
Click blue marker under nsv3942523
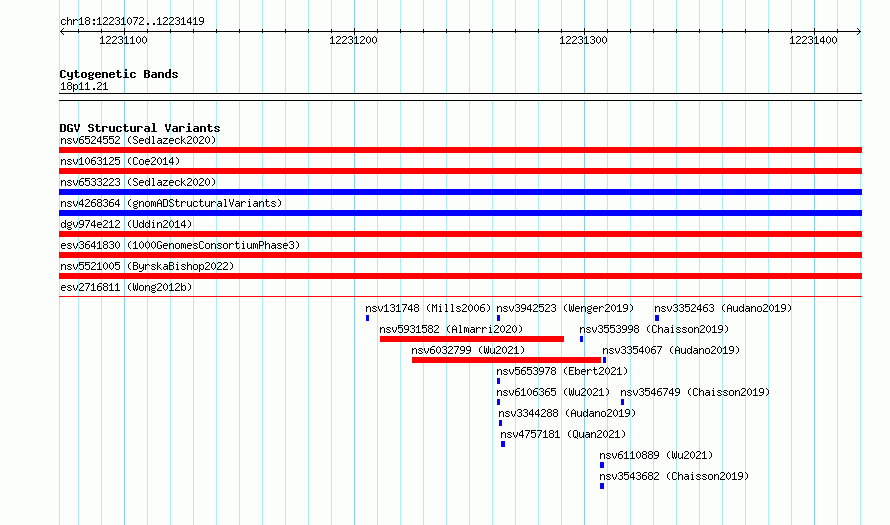pyautogui.click(x=498, y=318)
